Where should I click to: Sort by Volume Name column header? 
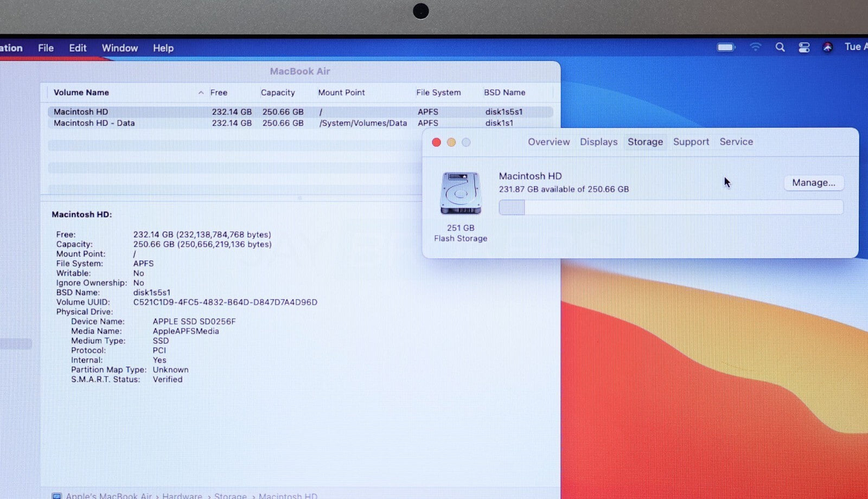(x=81, y=92)
